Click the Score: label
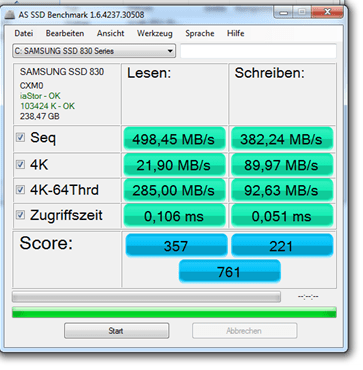 [46, 243]
